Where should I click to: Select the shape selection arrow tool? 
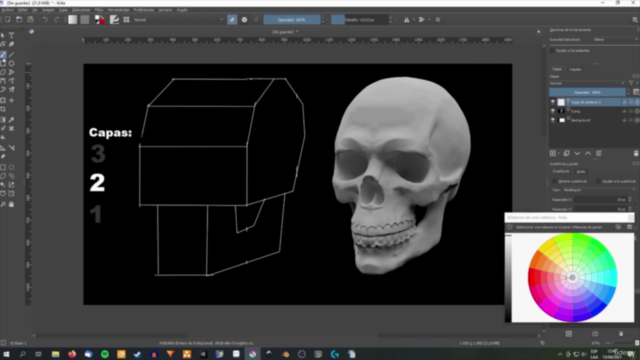tap(3, 36)
